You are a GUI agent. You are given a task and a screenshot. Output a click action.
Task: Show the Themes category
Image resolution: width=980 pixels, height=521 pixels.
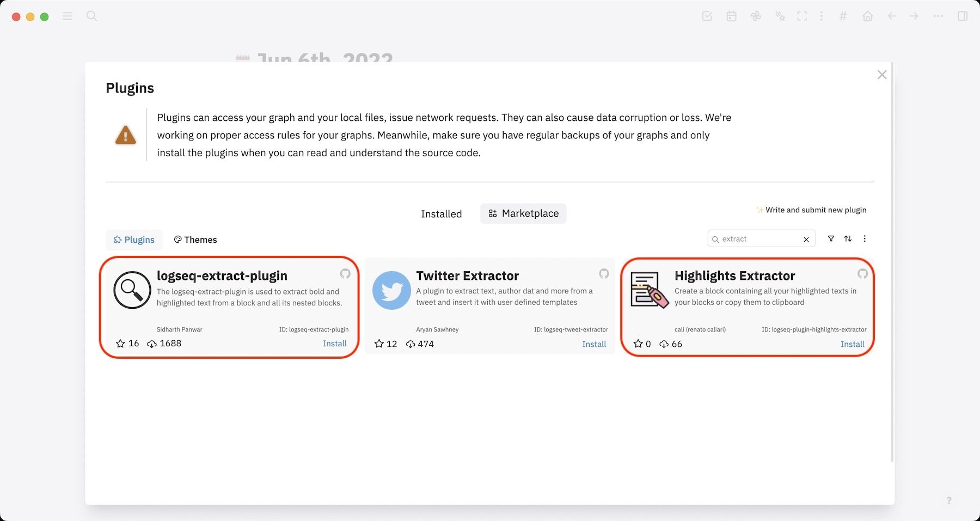(195, 240)
